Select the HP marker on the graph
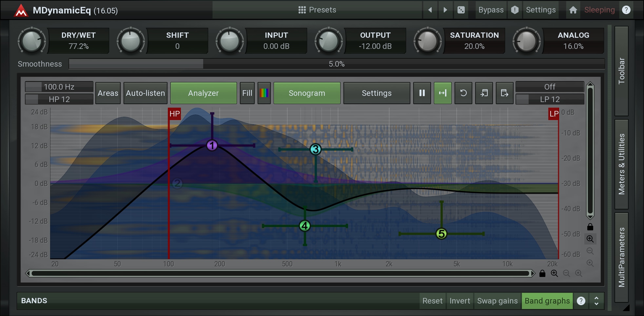The image size is (644, 316). point(174,114)
